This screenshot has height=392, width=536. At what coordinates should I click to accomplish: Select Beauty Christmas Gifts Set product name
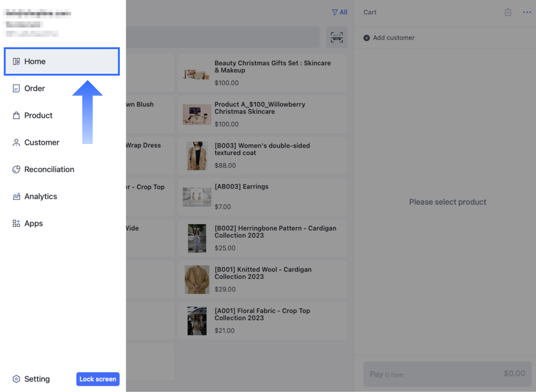pos(273,66)
